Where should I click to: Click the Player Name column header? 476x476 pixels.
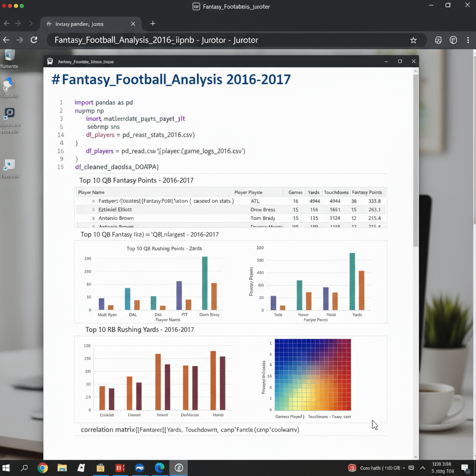(x=92, y=192)
